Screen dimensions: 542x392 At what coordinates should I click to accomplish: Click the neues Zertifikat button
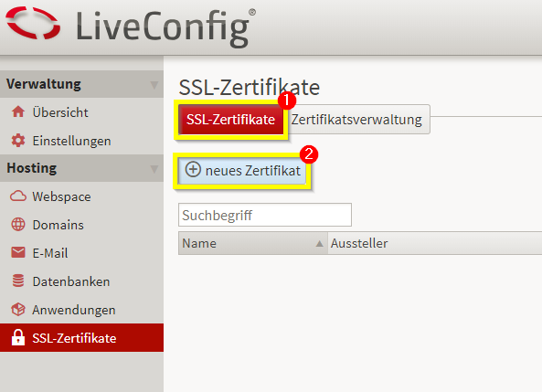pyautogui.click(x=242, y=171)
